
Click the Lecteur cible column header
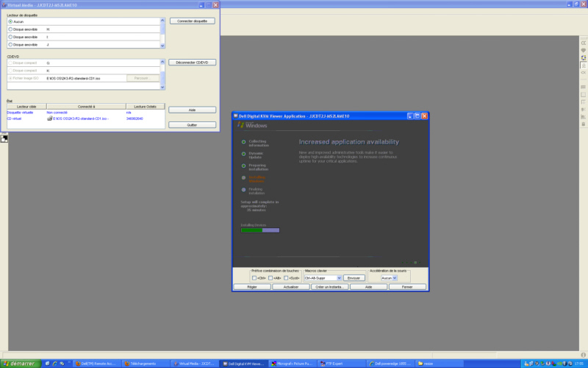[26, 107]
